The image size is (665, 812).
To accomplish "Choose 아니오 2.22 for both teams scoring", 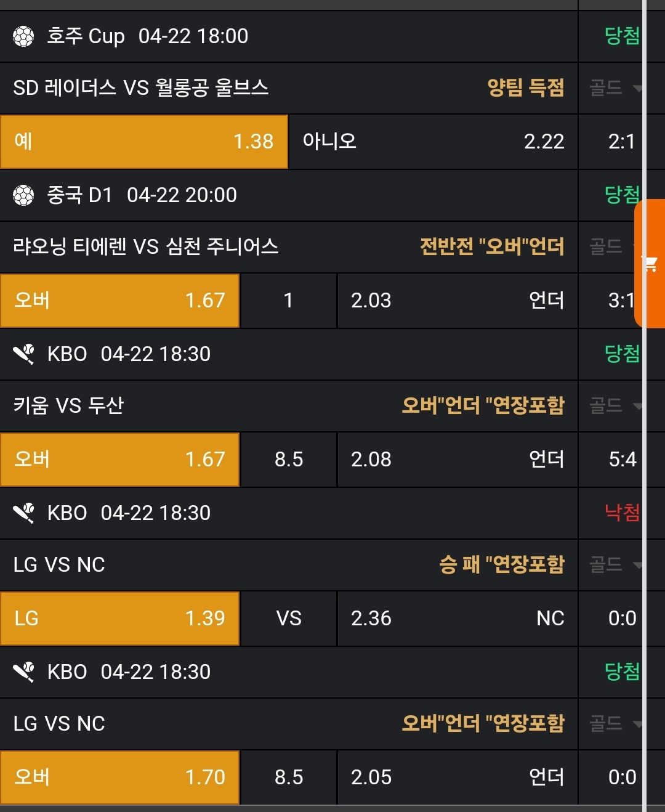I will coord(433,142).
